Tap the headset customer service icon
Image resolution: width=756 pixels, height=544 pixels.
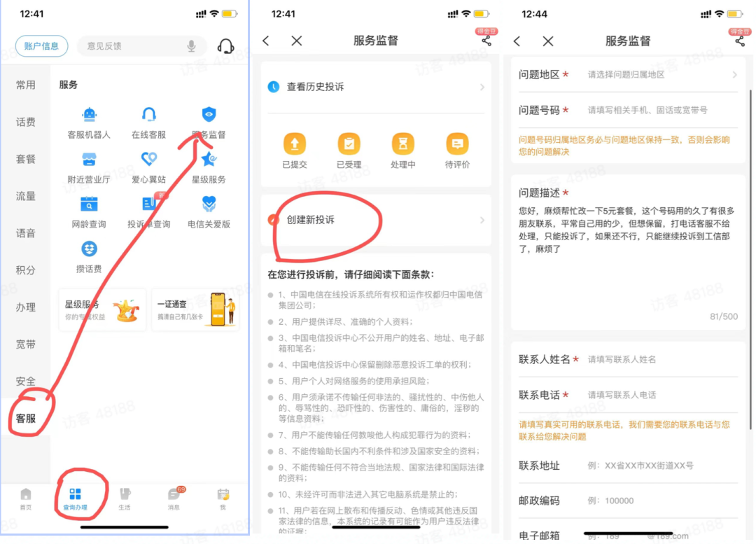point(226,46)
